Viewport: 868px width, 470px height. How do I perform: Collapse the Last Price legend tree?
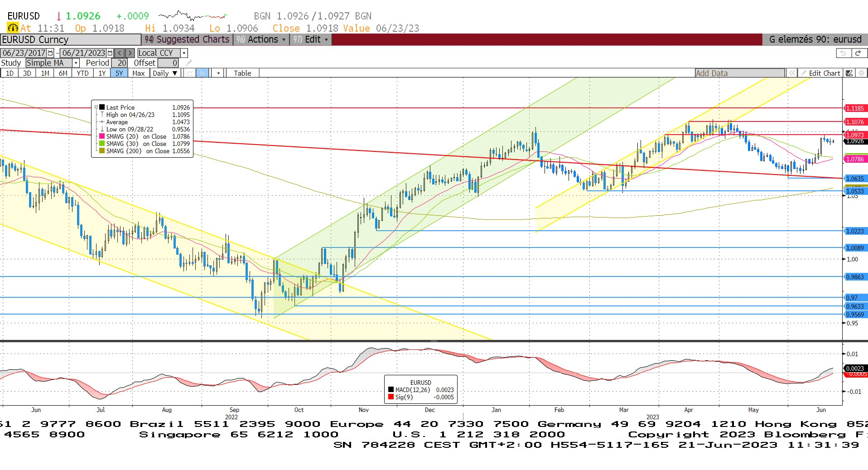coord(96,107)
